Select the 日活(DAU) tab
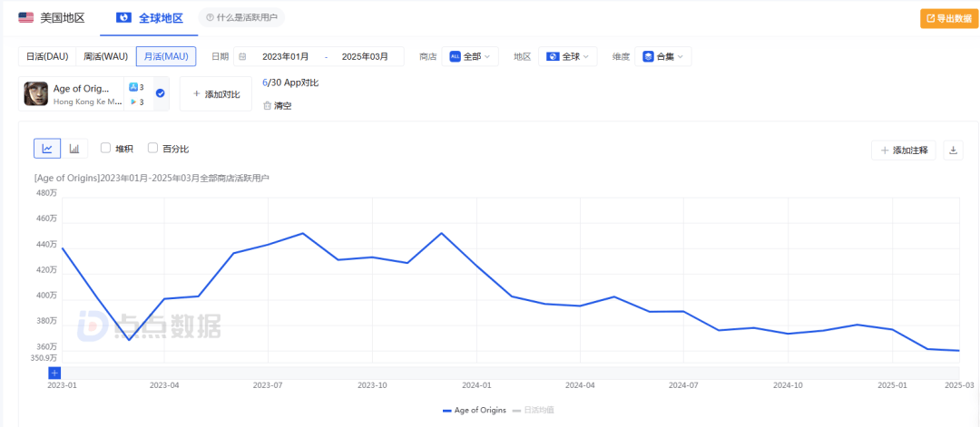 47,56
